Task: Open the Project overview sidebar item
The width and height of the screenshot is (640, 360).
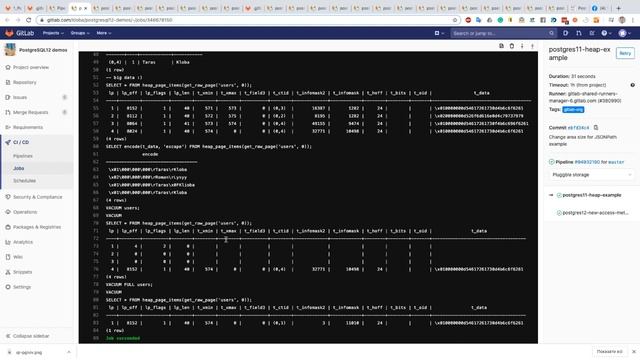Action: click(31, 67)
